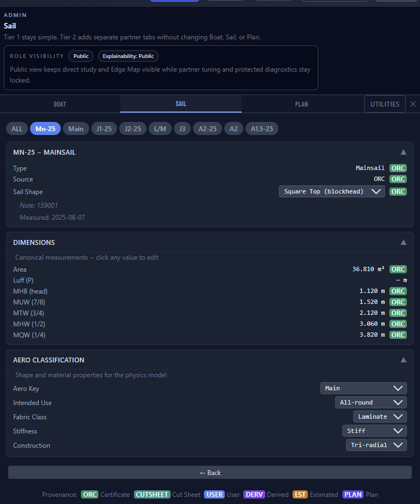Select the J1-25 sail chip
Image resolution: width=420 pixels, height=504 pixels.
pyautogui.click(x=103, y=128)
